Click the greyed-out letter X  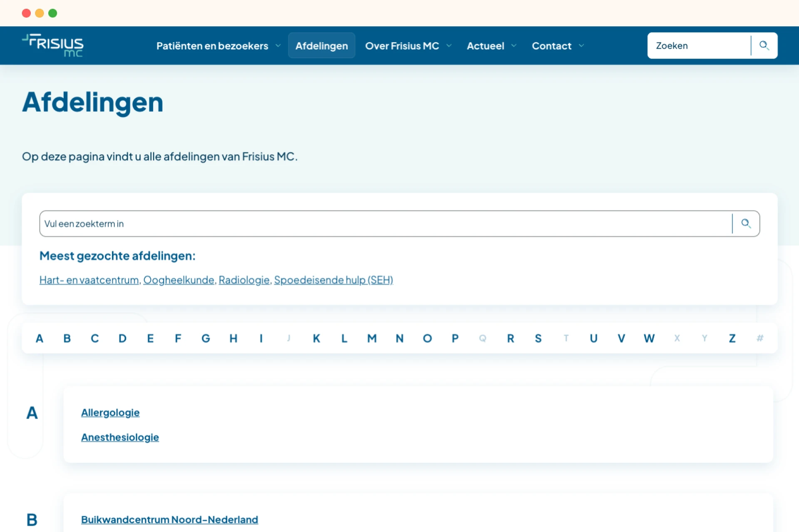click(677, 338)
